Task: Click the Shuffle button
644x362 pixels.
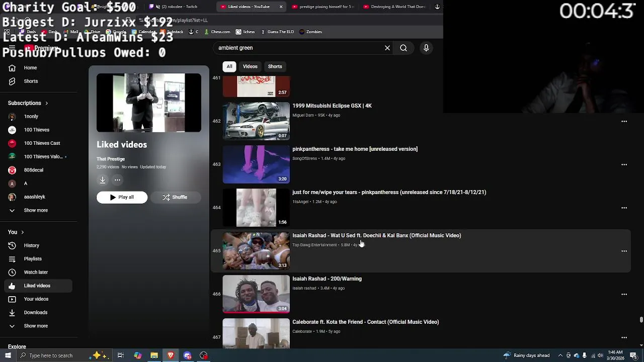Action: [175, 197]
